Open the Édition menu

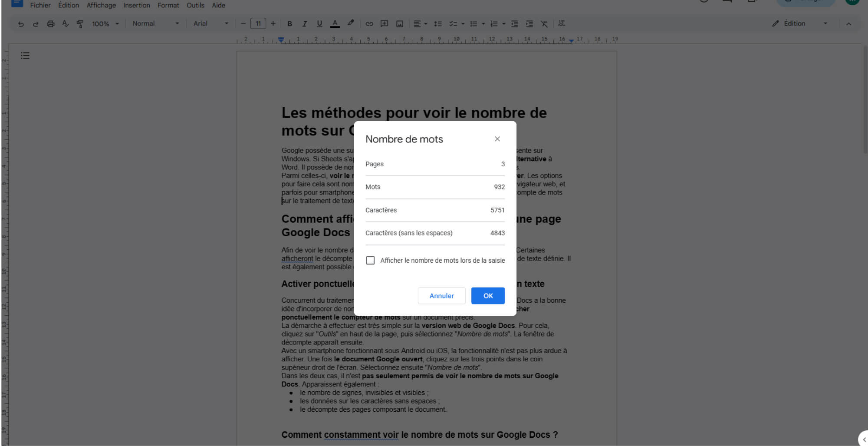pyautogui.click(x=69, y=5)
